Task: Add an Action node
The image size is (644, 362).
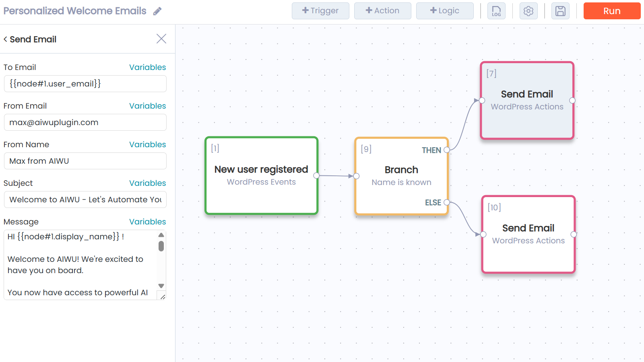Action: [382, 11]
